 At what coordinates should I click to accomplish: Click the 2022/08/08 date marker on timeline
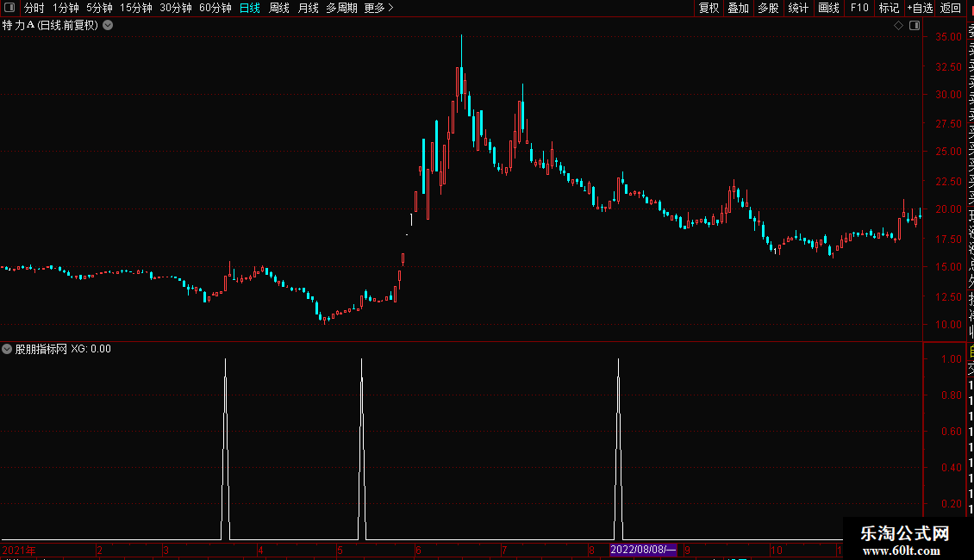pyautogui.click(x=643, y=550)
